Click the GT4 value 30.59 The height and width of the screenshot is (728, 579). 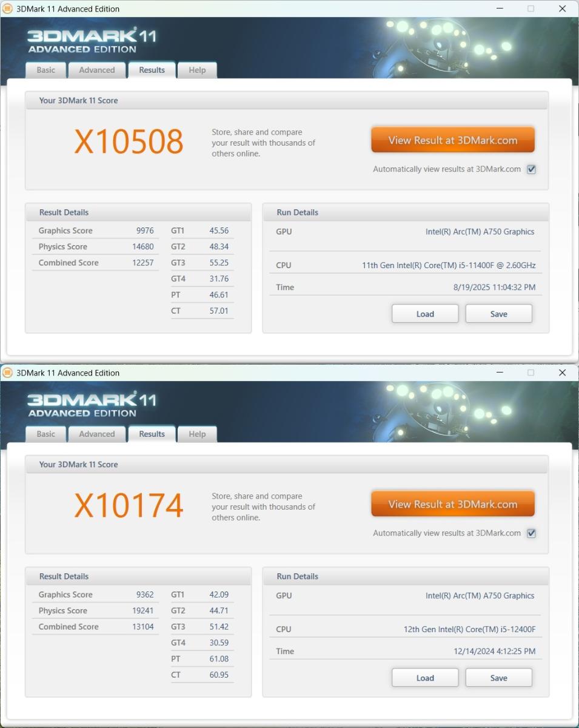[x=219, y=642]
